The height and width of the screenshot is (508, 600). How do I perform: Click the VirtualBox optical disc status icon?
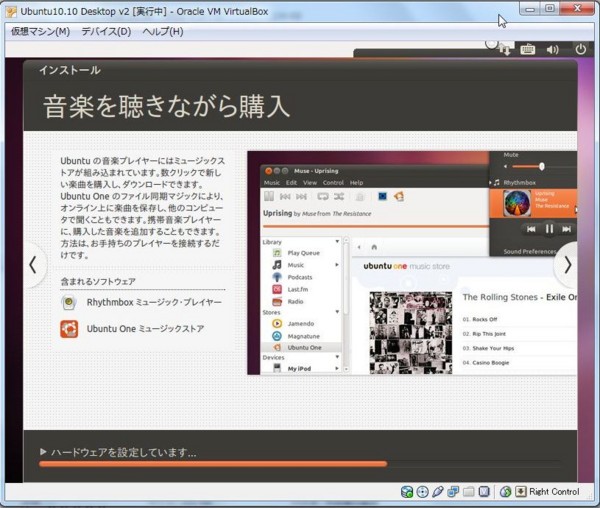pyautogui.click(x=422, y=492)
